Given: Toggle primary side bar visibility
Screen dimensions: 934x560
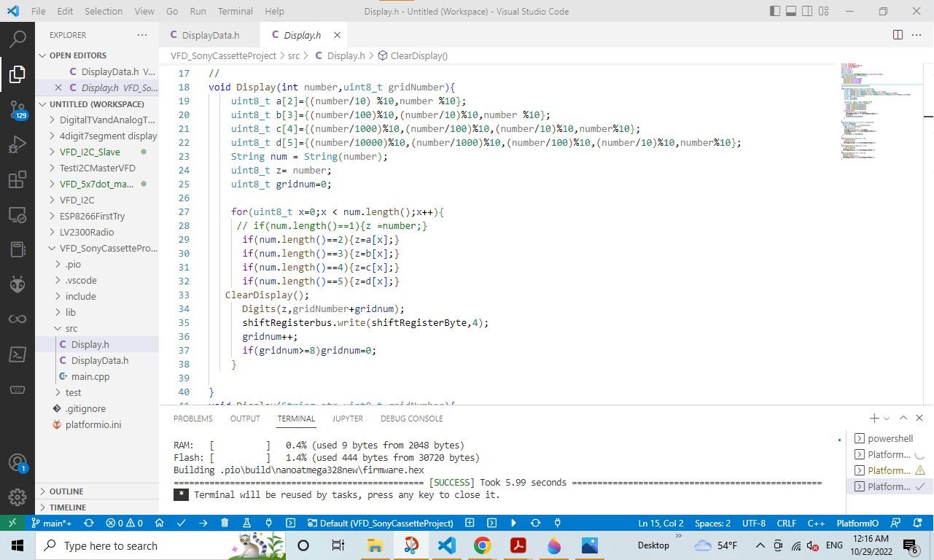Looking at the screenshot, I should (775, 11).
